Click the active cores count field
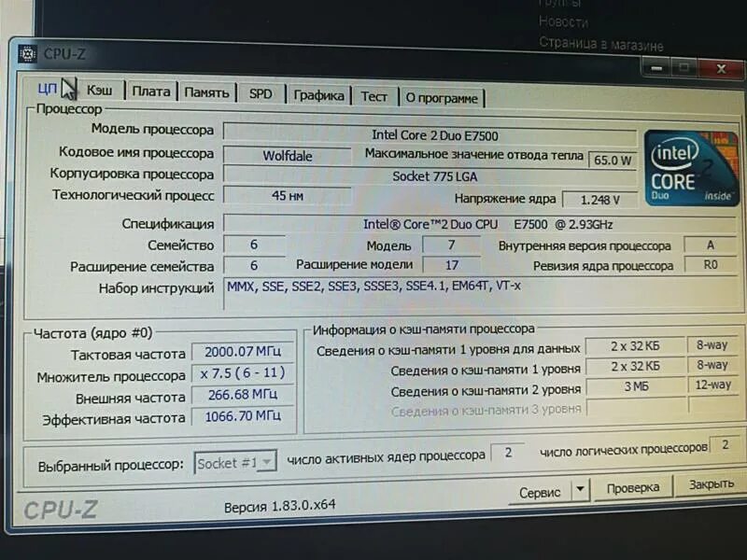The image size is (747, 560). point(508,453)
